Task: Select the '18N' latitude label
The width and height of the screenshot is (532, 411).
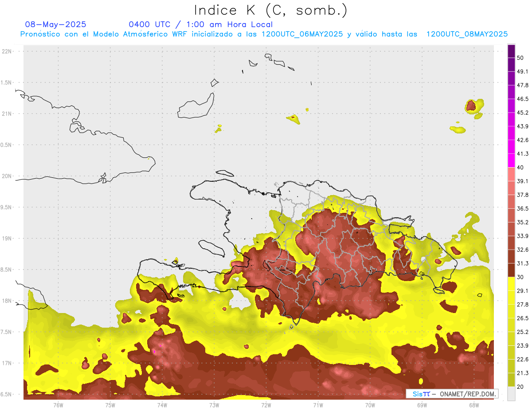Action: coord(7,301)
